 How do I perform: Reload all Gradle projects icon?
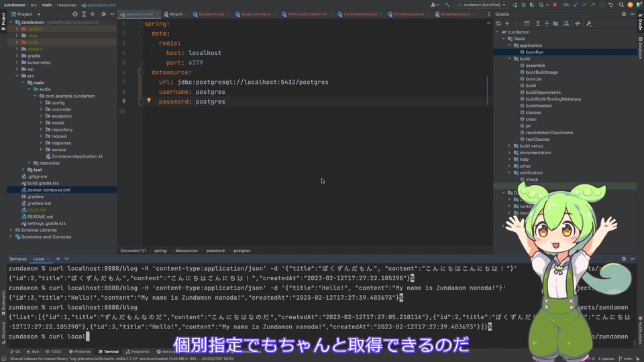coord(498,24)
